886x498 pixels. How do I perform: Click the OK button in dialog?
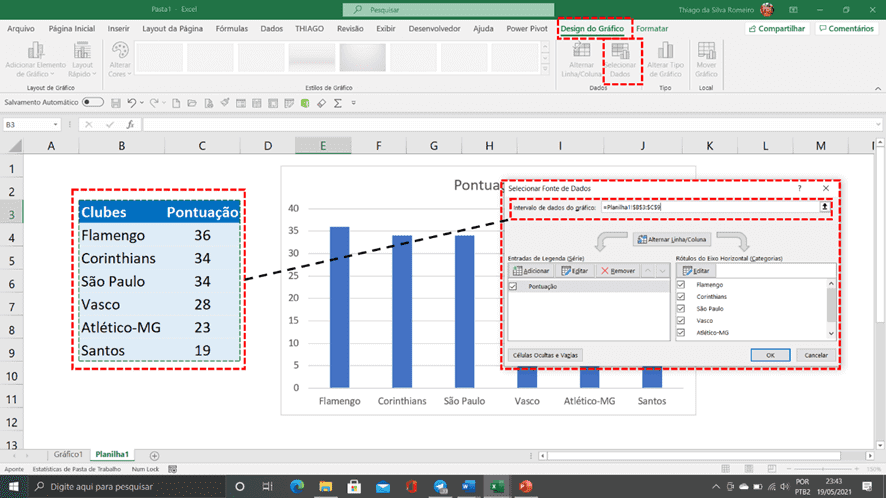770,355
